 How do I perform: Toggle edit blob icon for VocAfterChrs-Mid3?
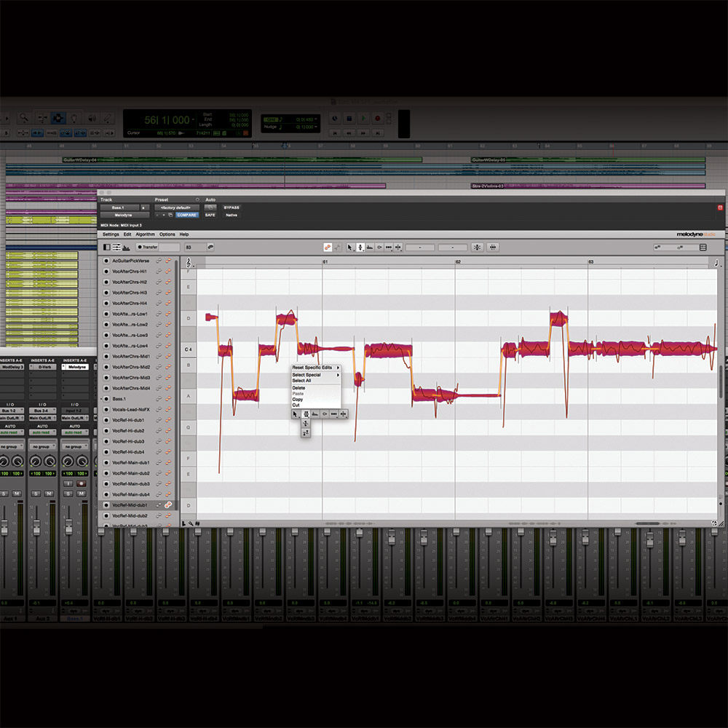[x=168, y=378]
